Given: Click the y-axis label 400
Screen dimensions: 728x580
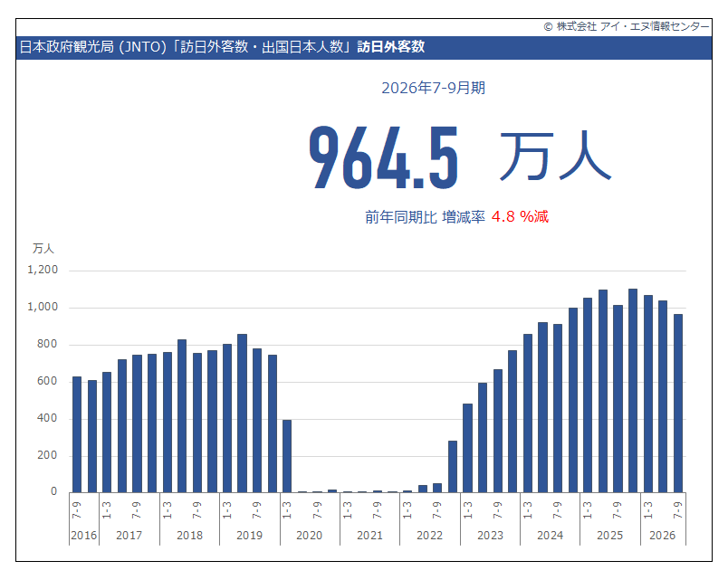Looking at the screenshot, I should pos(47,418).
